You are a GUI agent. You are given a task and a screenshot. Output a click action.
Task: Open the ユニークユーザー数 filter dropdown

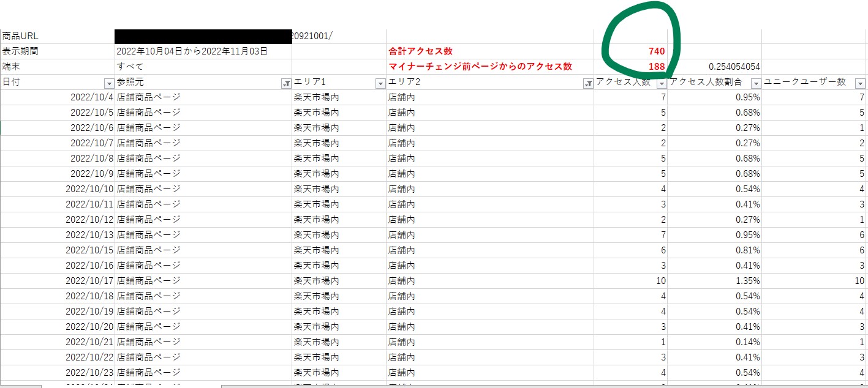tap(860, 83)
